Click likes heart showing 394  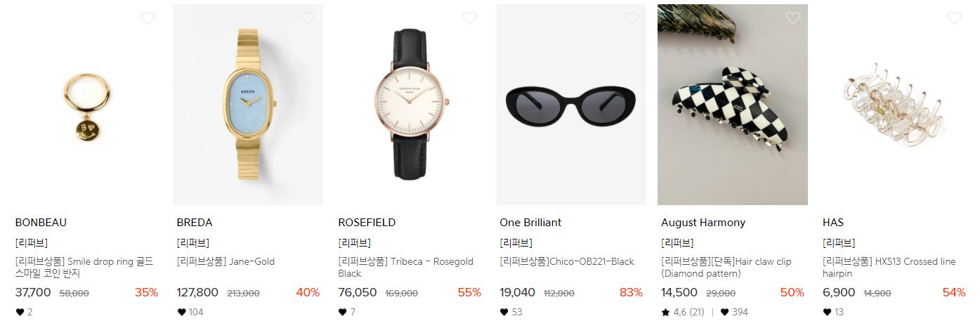[x=725, y=313]
